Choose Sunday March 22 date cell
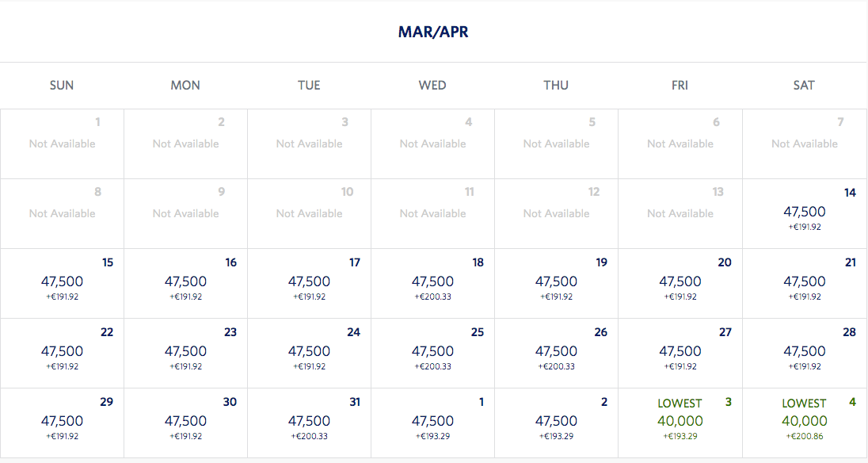This screenshot has height=463, width=868. 62,352
